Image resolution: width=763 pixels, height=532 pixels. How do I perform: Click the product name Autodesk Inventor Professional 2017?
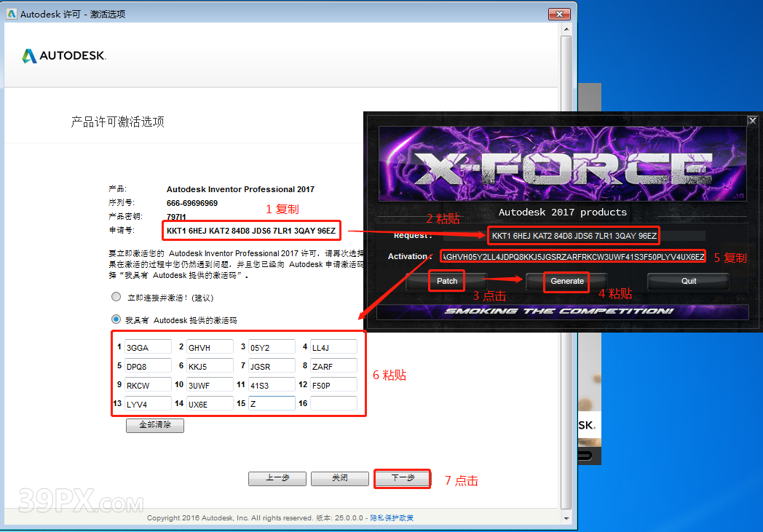pyautogui.click(x=240, y=189)
